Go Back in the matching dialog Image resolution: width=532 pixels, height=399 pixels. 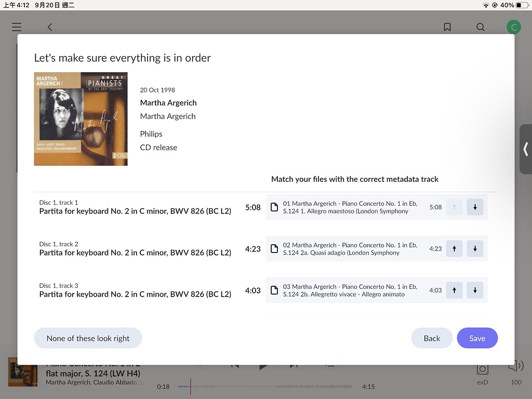coord(432,338)
